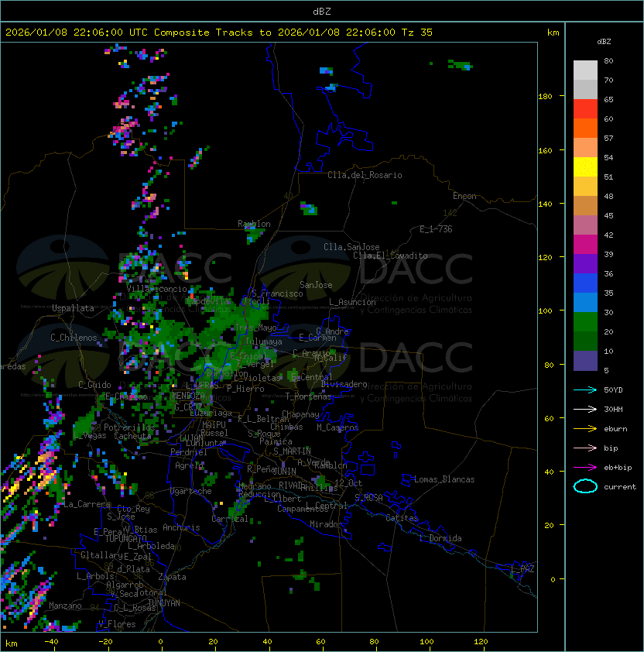Click the V_Flores label
This screenshot has height=652, width=644.
(x=117, y=624)
